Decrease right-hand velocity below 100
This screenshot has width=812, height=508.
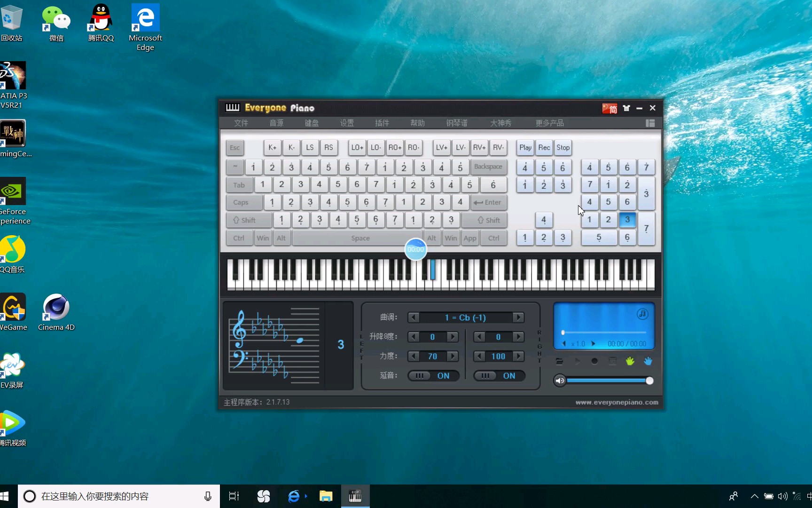coord(479,356)
